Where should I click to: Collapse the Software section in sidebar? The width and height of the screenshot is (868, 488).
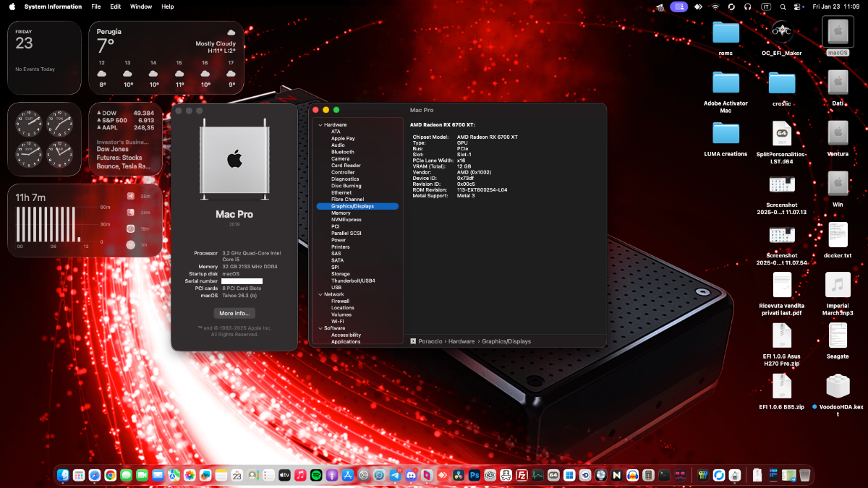320,328
